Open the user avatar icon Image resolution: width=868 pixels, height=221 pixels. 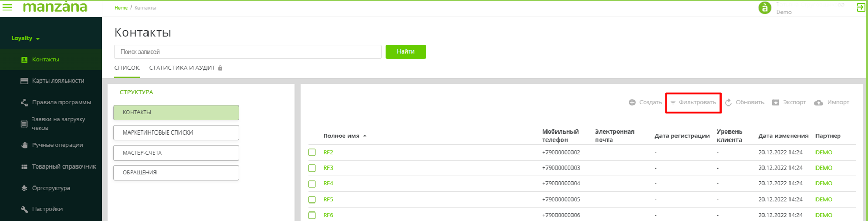click(x=765, y=8)
